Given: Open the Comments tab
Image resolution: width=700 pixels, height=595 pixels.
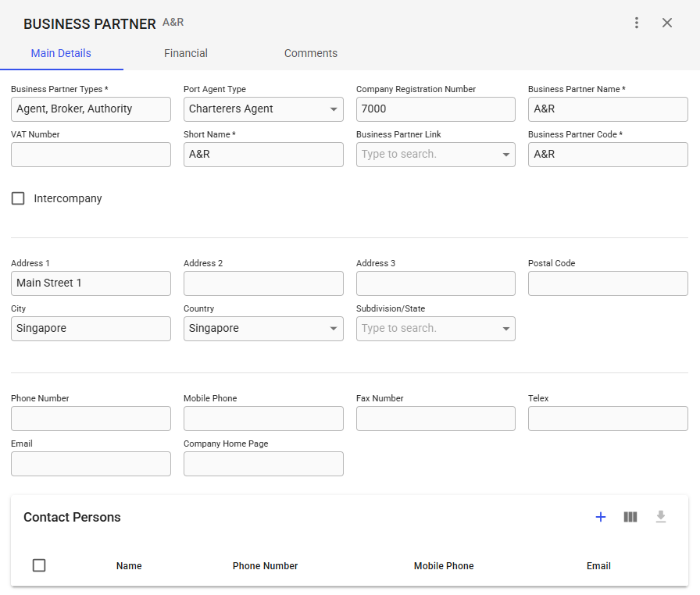Looking at the screenshot, I should pyautogui.click(x=311, y=53).
